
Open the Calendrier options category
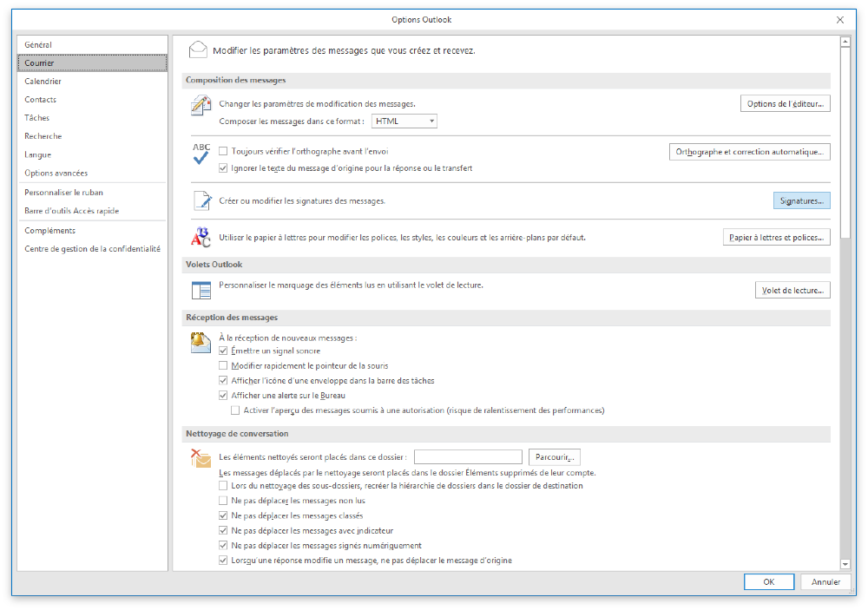coord(93,82)
